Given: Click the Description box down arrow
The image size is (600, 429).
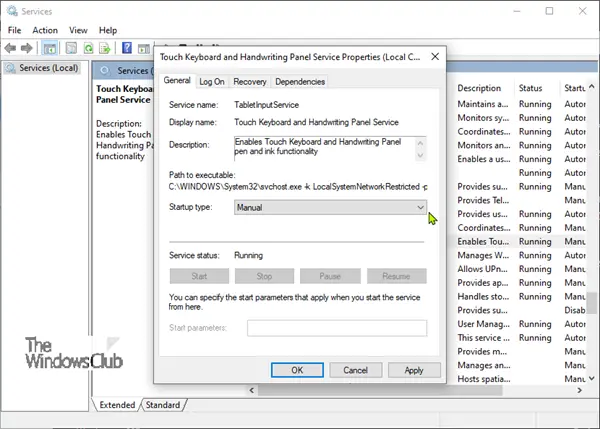Looking at the screenshot, I should click(x=420, y=155).
